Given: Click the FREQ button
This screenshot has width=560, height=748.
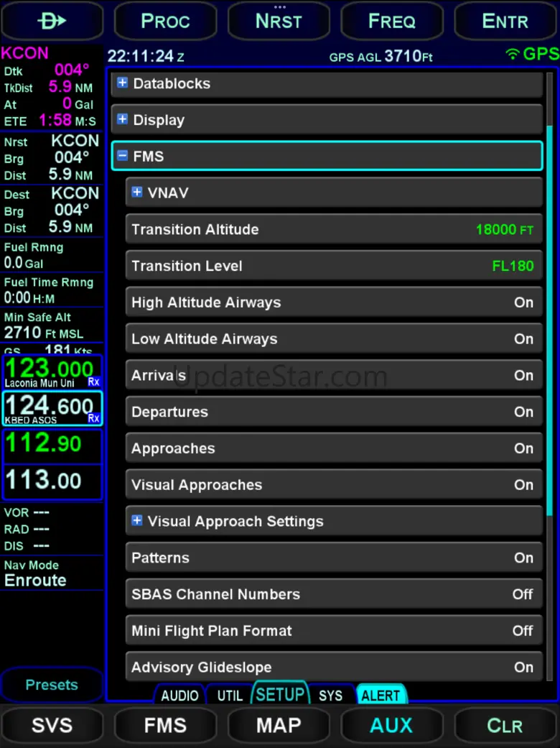Looking at the screenshot, I should 392,21.
